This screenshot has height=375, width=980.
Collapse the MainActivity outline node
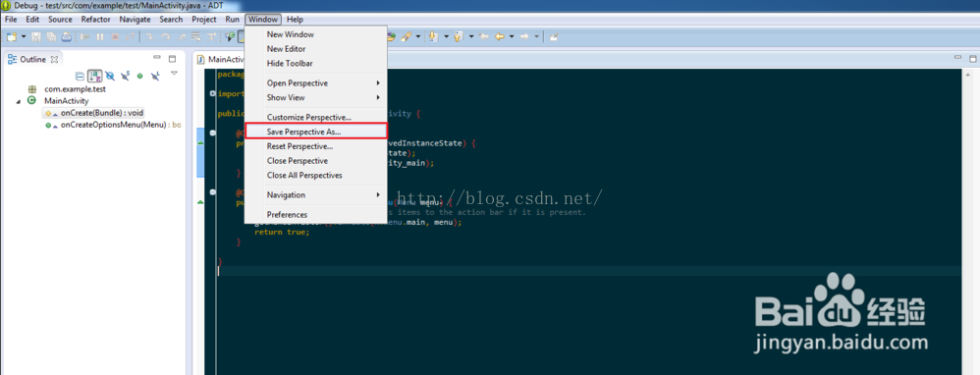pos(18,101)
